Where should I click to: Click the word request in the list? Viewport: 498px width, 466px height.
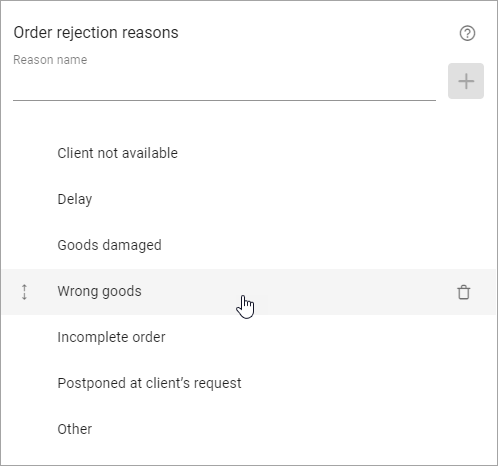pyautogui.click(x=218, y=384)
